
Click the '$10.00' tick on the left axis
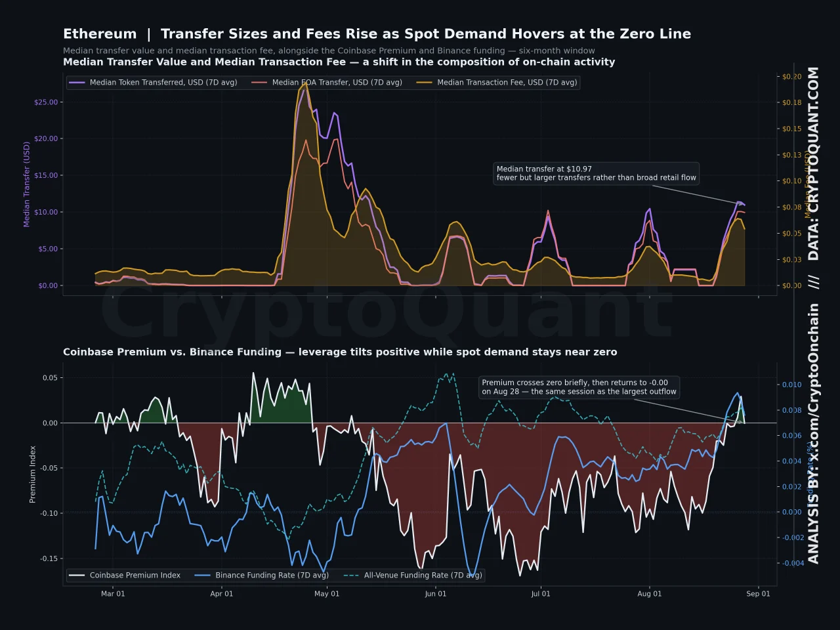pos(45,213)
